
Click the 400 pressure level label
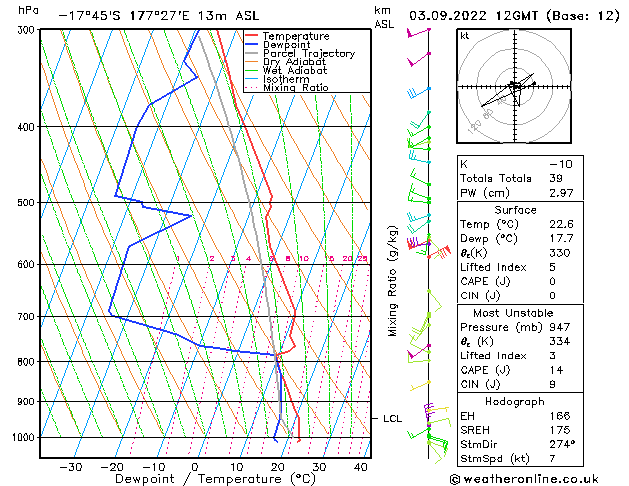coord(28,127)
